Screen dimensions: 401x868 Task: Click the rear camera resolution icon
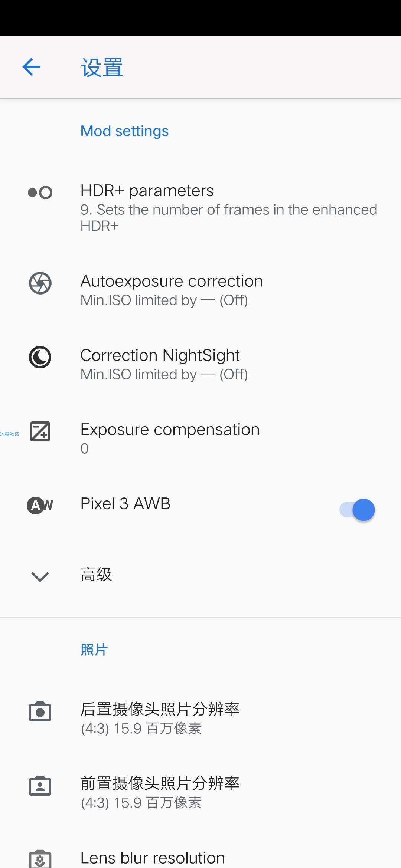[x=40, y=711]
